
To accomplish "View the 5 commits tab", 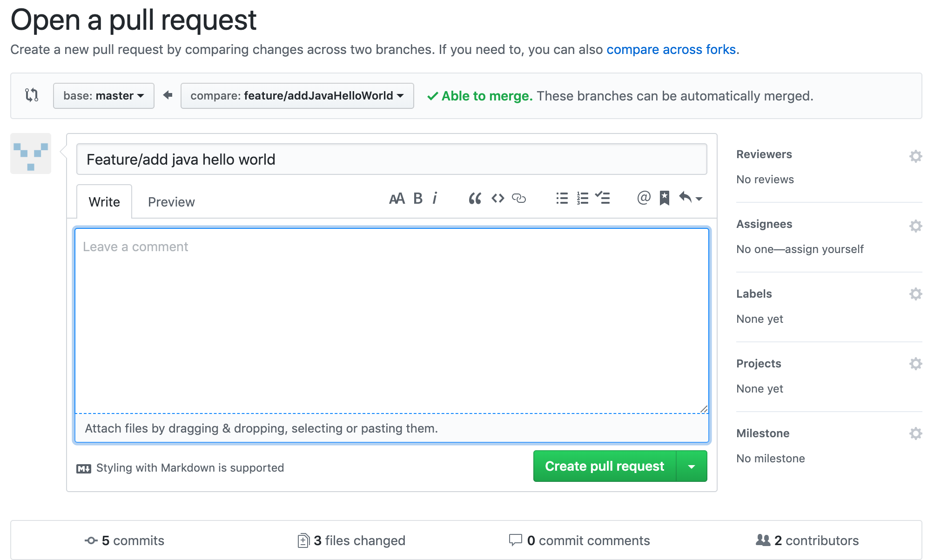I will 125,540.
